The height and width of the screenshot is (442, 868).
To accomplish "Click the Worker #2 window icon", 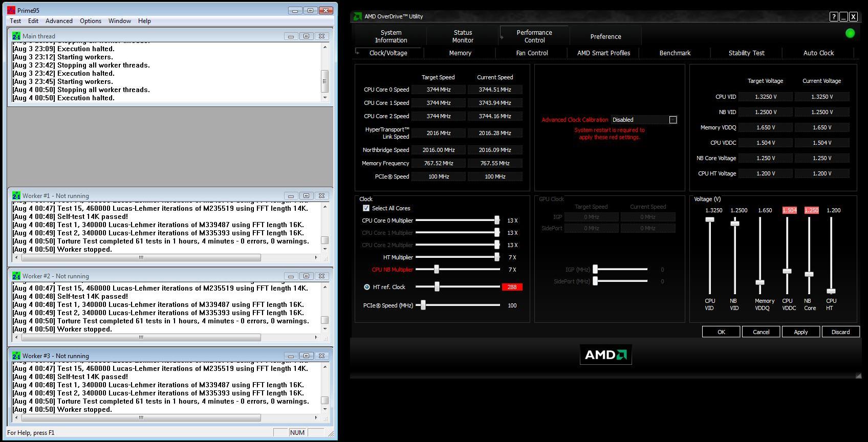I will coord(16,276).
